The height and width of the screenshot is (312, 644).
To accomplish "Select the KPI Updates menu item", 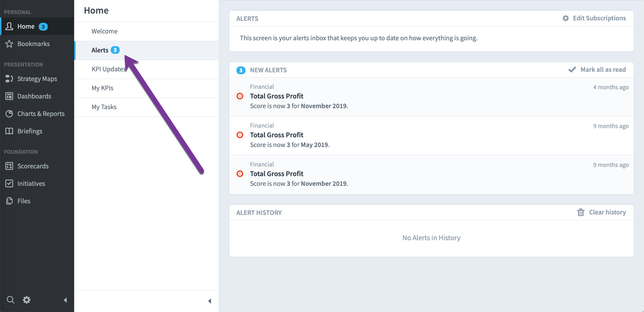I will tap(147, 69).
